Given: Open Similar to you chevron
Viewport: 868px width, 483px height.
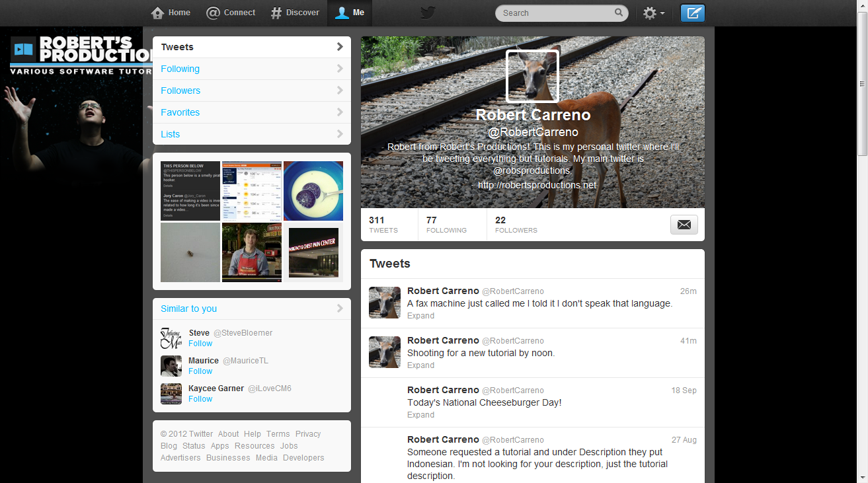Looking at the screenshot, I should 340,309.
